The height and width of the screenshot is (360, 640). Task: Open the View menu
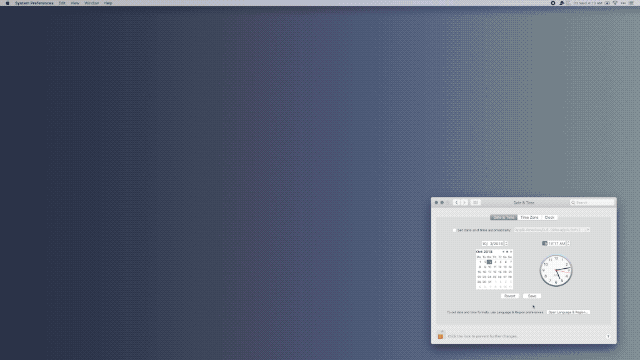click(75, 3)
